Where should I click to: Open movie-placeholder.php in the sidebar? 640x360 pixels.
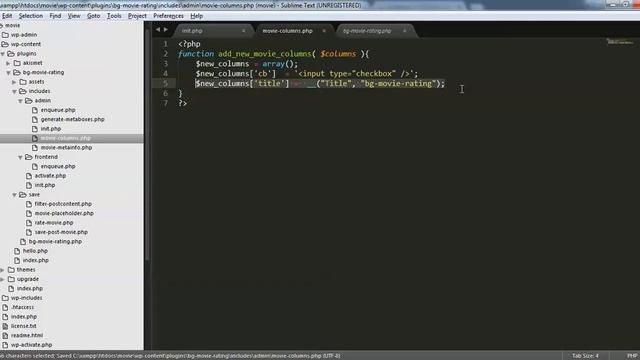pyautogui.click(x=64, y=213)
